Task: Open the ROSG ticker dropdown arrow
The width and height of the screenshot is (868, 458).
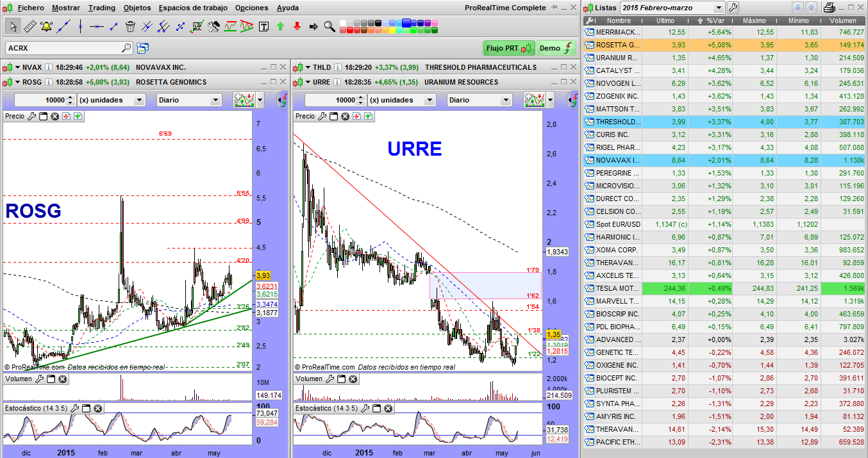Action: pyautogui.click(x=17, y=82)
